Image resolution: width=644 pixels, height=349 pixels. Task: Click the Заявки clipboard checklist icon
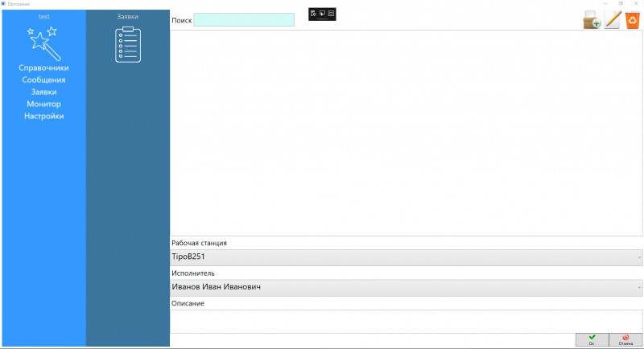[x=128, y=45]
